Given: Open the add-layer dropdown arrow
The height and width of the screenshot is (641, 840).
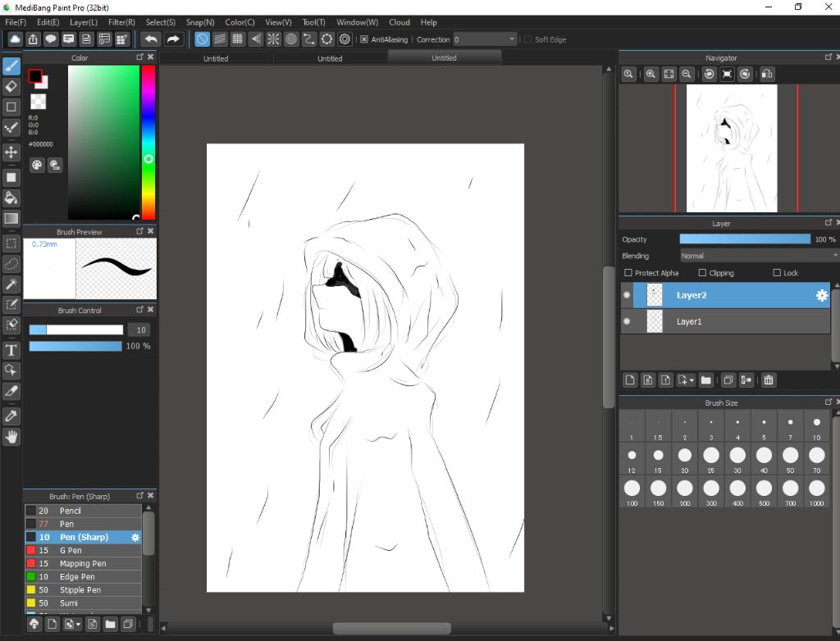Looking at the screenshot, I should click(692, 380).
